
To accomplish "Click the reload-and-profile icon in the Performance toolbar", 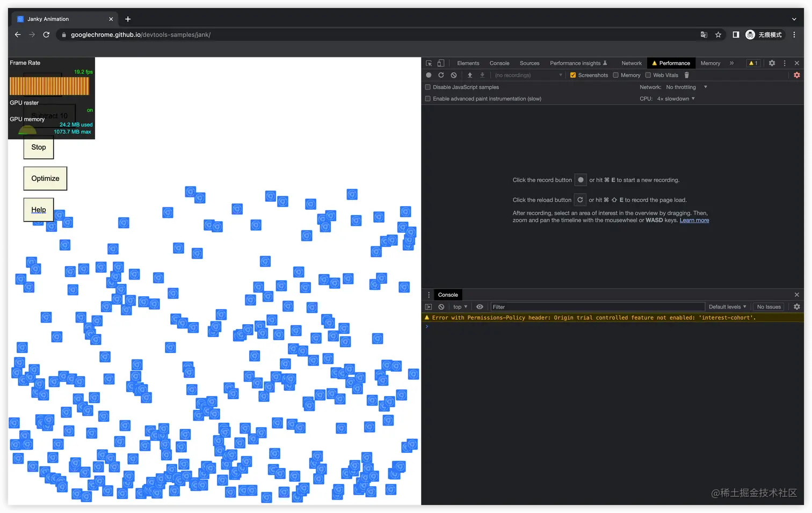I will coord(441,75).
